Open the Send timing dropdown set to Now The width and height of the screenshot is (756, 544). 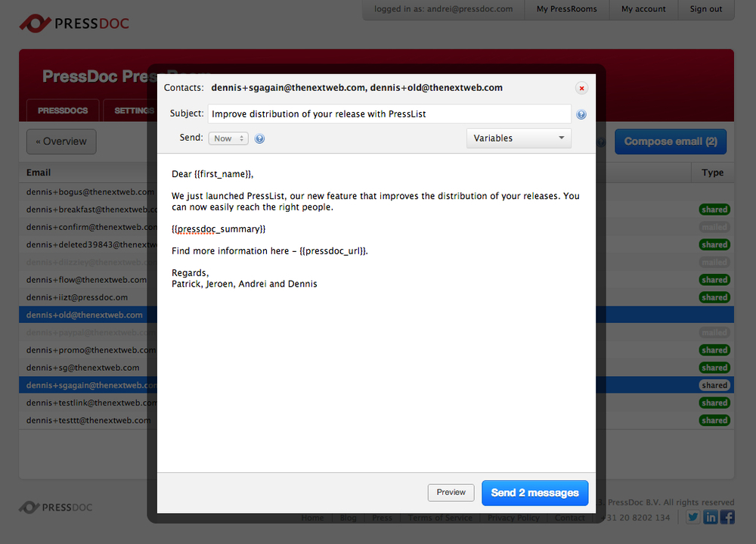[x=228, y=138]
